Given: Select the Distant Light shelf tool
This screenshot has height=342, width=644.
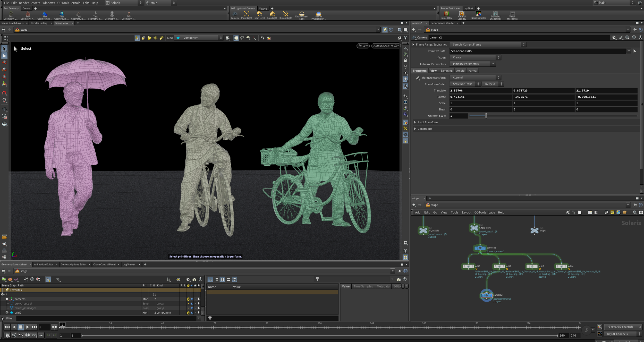Looking at the screenshot, I should coord(285,15).
